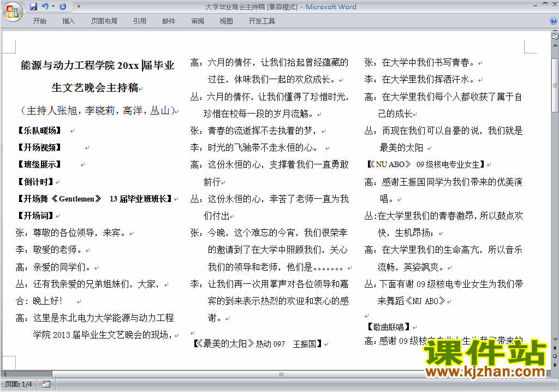Click the line 高:感谢王振国同学为我们带来的优美演
Viewport: 559px width, 392px height.
click(x=443, y=182)
